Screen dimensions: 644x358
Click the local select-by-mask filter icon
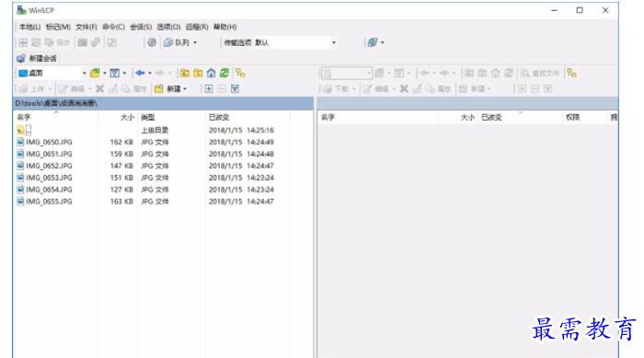235,88
